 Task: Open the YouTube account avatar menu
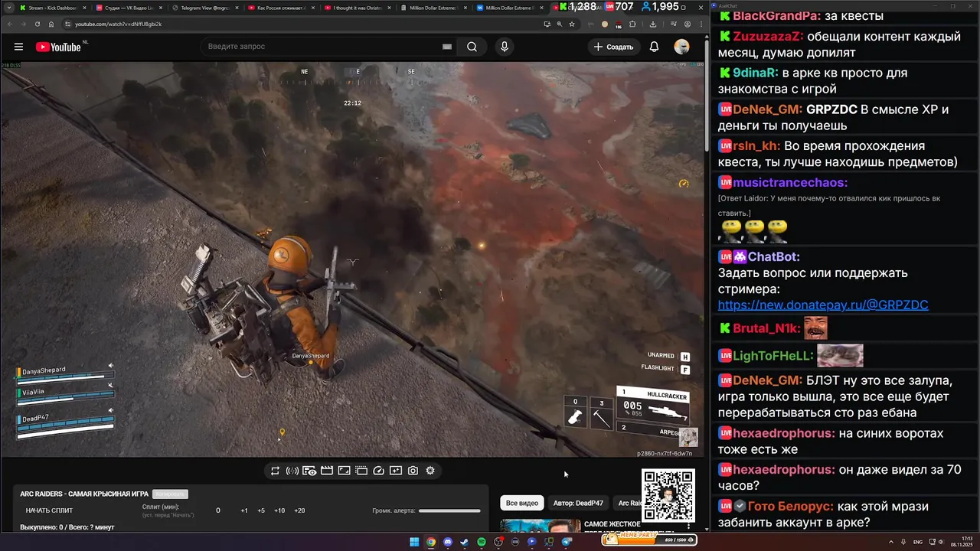click(x=681, y=47)
